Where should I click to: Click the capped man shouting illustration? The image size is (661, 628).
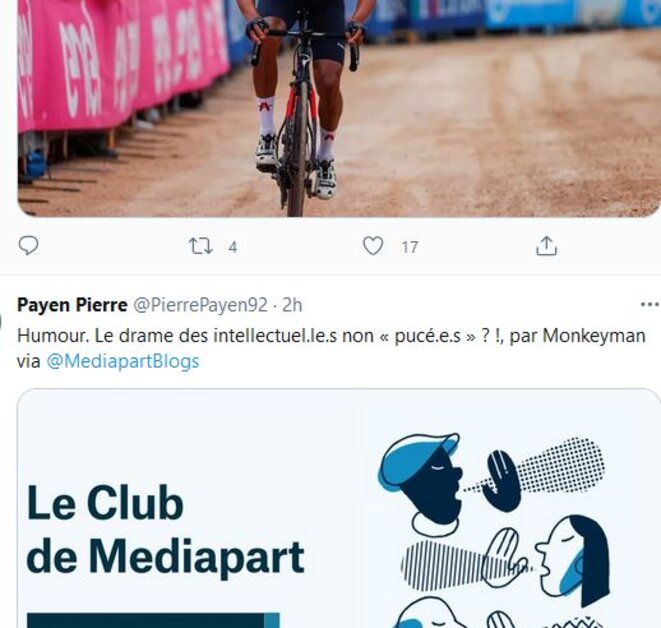point(420,484)
